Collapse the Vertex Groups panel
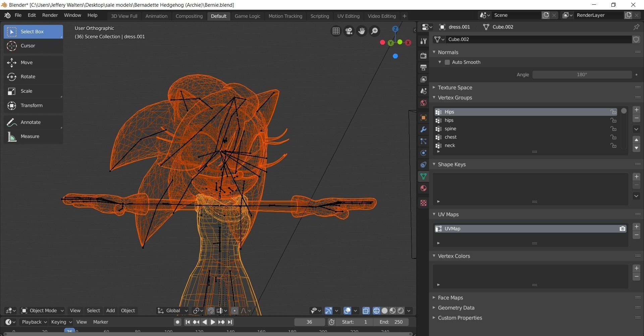The width and height of the screenshot is (644, 336). 434,97
